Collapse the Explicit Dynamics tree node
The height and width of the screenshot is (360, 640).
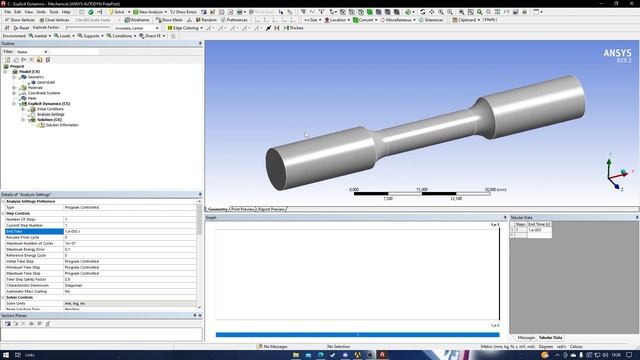pyautogui.click(x=14, y=104)
